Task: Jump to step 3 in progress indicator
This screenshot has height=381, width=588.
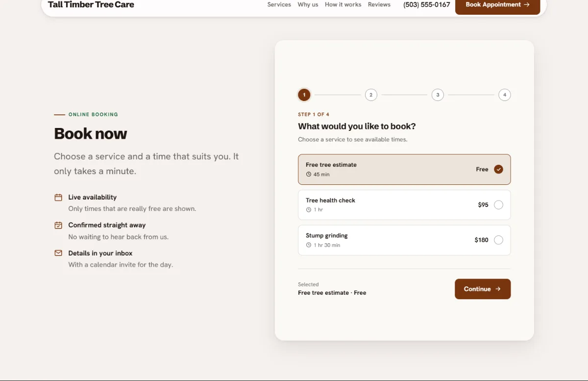Action: tap(438, 95)
